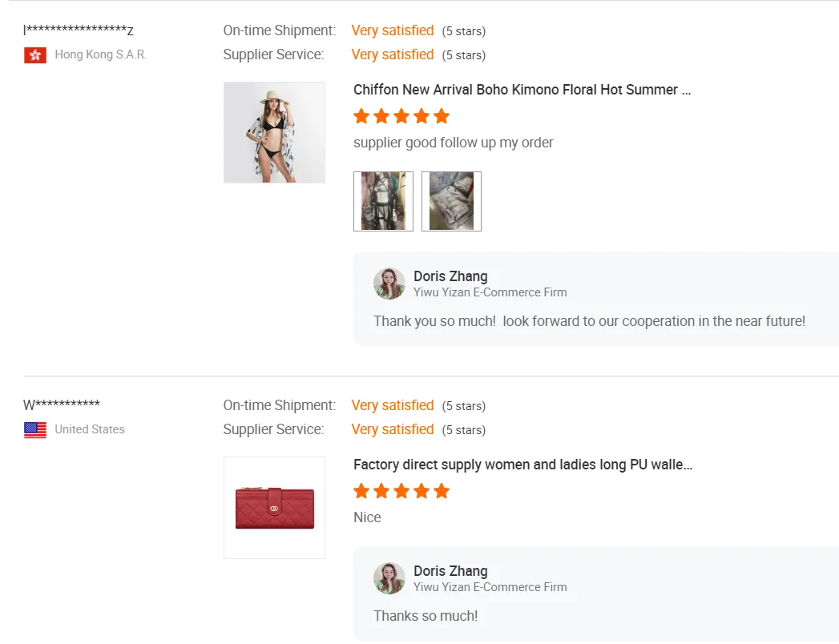Click Yiwu Yizan E-Commerce Firm in the second reply
839x644 pixels.
(490, 587)
